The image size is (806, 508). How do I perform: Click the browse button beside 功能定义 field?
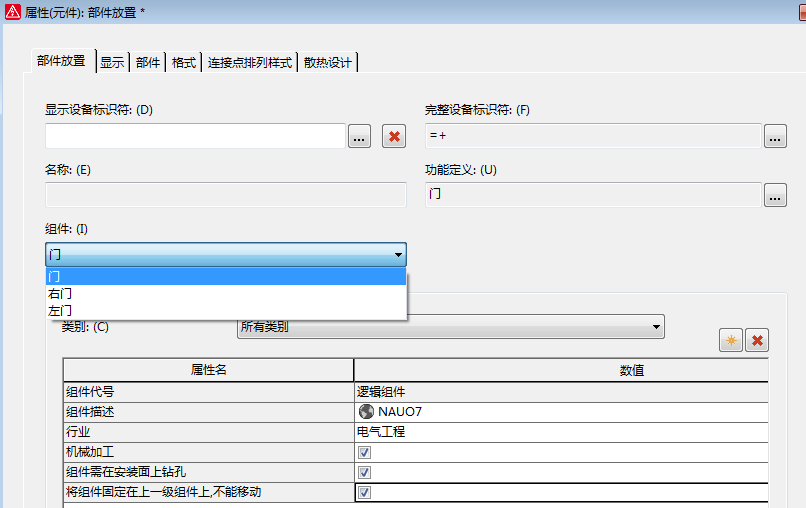point(775,196)
